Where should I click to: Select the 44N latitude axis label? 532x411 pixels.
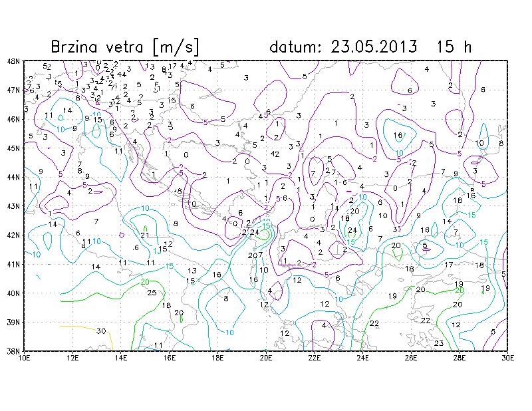tap(13, 177)
